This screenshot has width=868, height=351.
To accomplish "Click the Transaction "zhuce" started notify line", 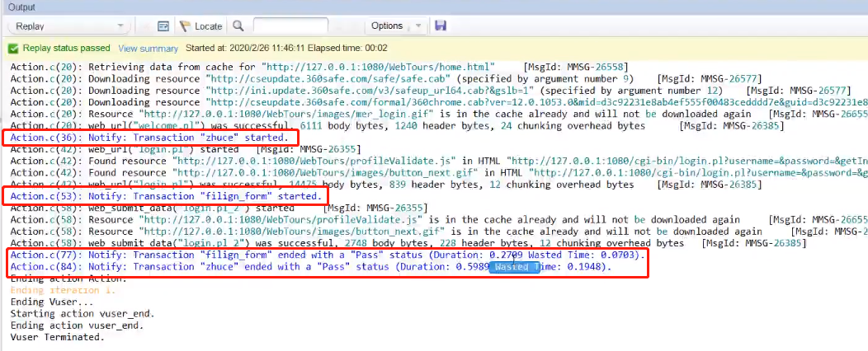I will (149, 138).
